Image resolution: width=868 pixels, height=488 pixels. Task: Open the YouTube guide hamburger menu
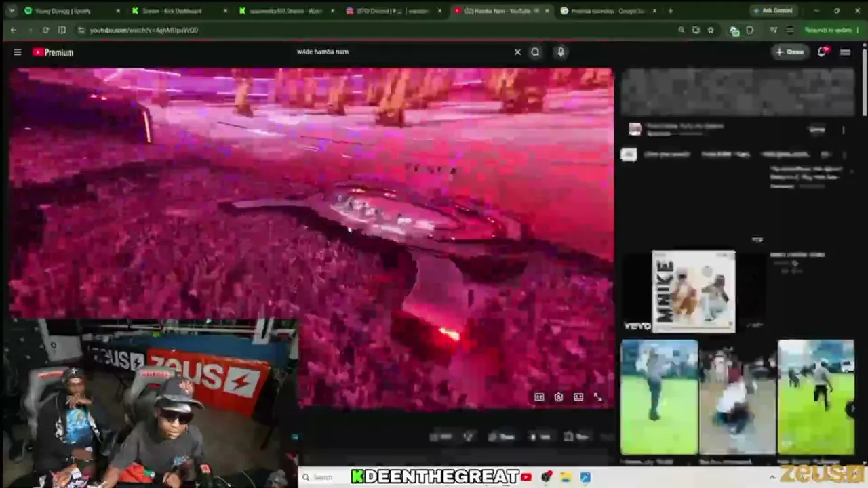(18, 52)
